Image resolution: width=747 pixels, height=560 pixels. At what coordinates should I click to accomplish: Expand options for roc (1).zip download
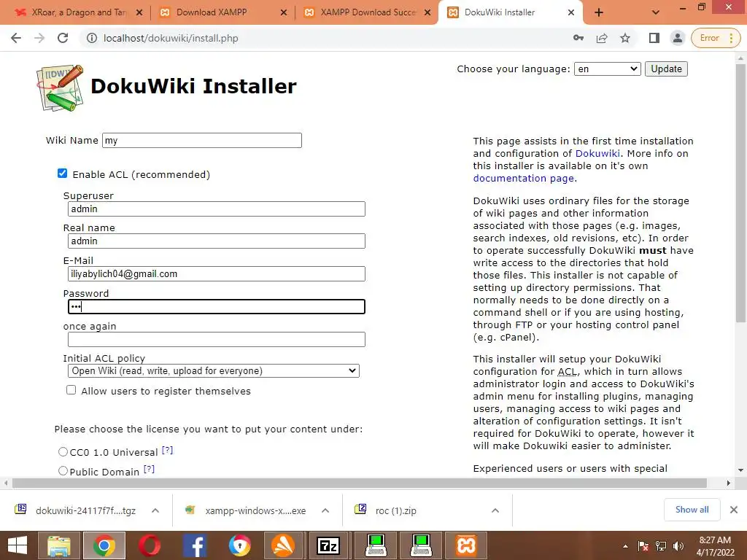pos(495,510)
